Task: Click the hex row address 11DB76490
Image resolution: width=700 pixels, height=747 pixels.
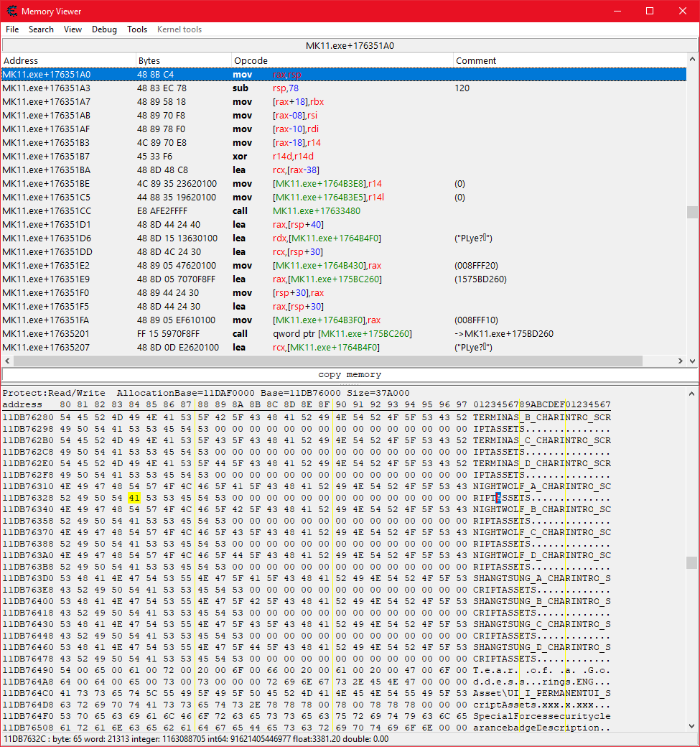Action: pos(28,670)
